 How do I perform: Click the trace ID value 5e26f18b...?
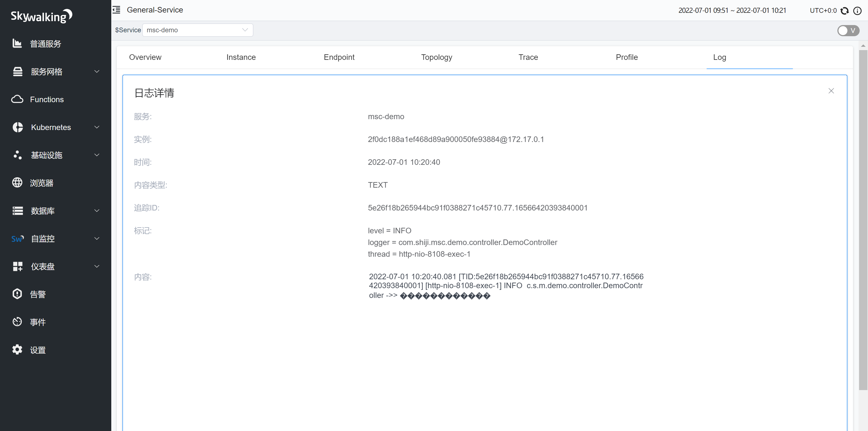click(x=477, y=208)
